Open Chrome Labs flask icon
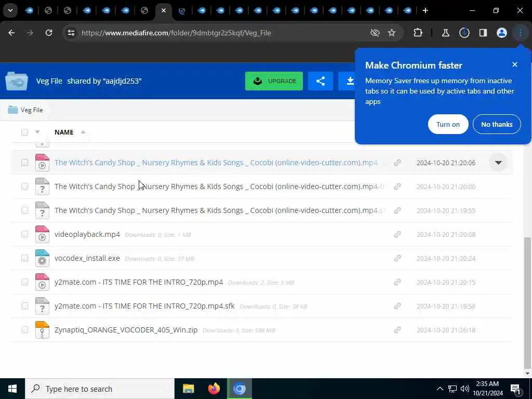Viewport: 532px width, 399px height. point(445,33)
